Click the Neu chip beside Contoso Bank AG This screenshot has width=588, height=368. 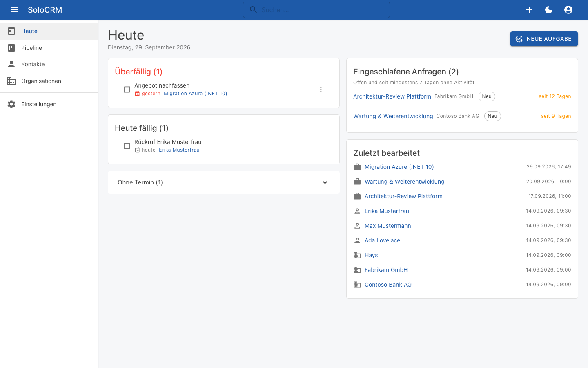pos(492,116)
